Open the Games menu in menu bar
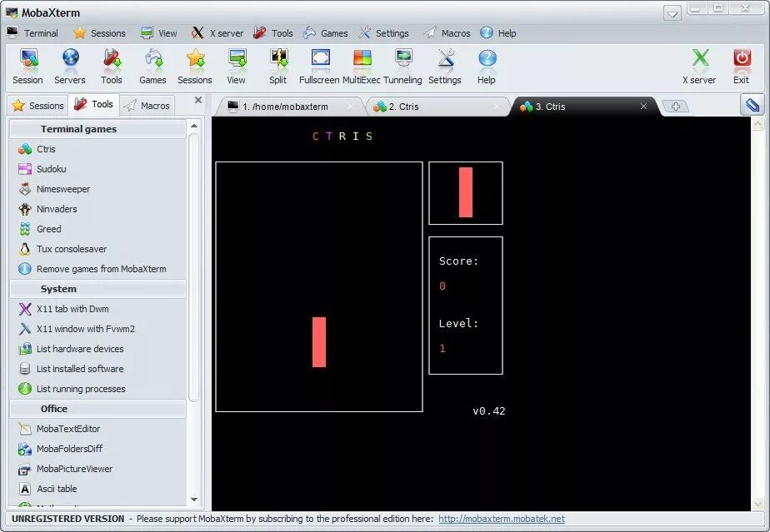This screenshot has width=770, height=532. coord(326,33)
